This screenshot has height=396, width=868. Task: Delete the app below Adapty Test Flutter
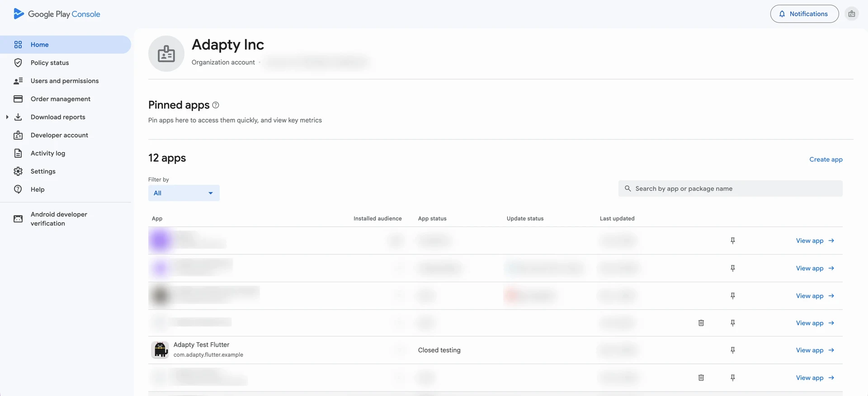pyautogui.click(x=701, y=378)
